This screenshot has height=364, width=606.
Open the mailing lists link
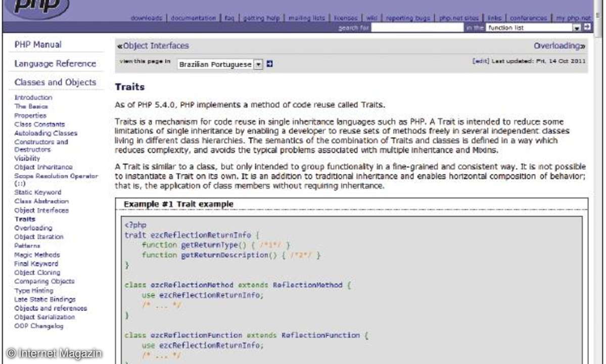pos(307,18)
